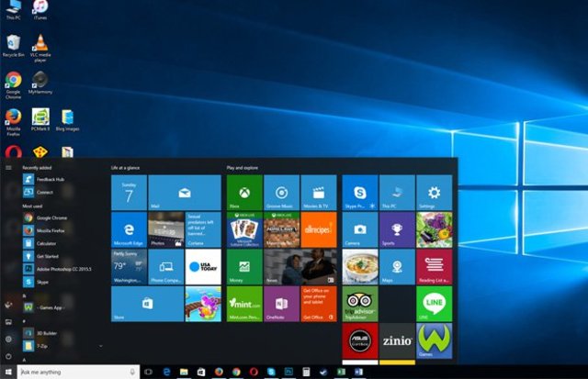Click the Power button in Start menu
This screenshot has height=379, width=588.
(x=8, y=356)
